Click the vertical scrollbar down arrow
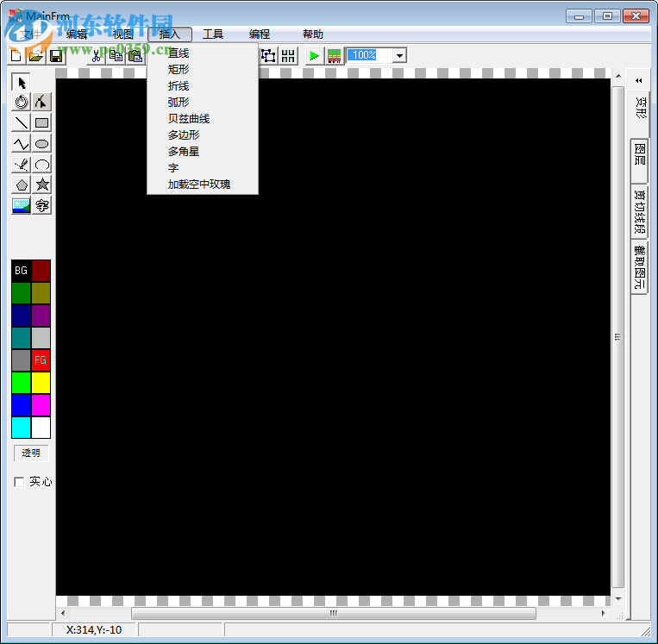 pyautogui.click(x=618, y=598)
